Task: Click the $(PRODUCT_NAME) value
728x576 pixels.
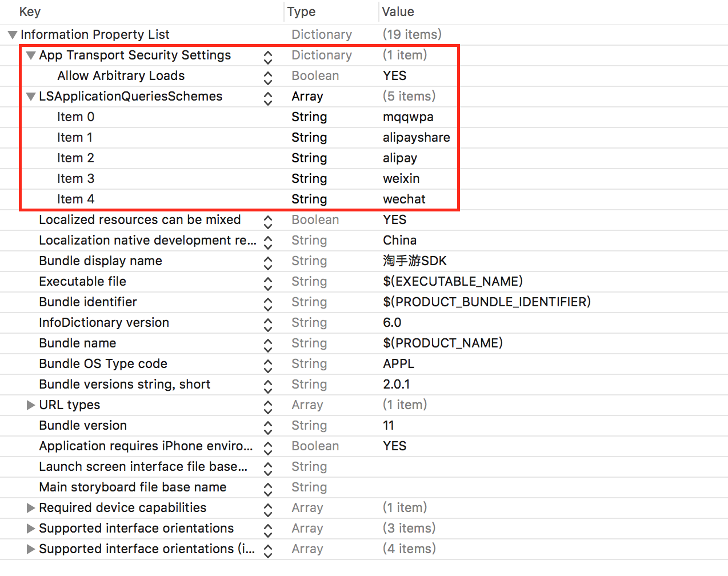Action: tap(443, 343)
